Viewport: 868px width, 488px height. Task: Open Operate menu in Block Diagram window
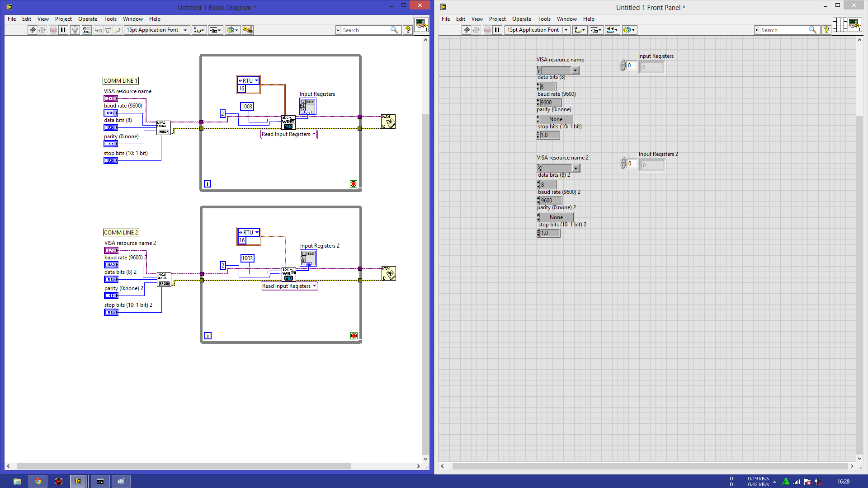[87, 19]
